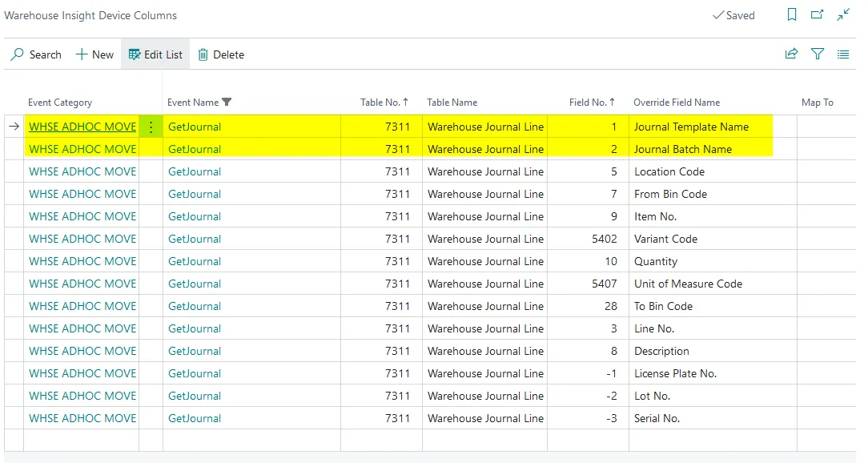Select the Serial No. field name cell

tap(663, 418)
